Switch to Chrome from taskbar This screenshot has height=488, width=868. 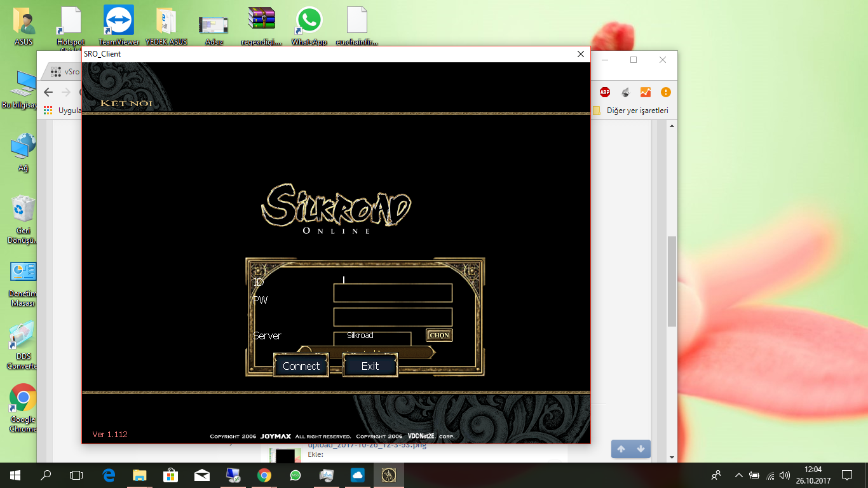[264, 475]
